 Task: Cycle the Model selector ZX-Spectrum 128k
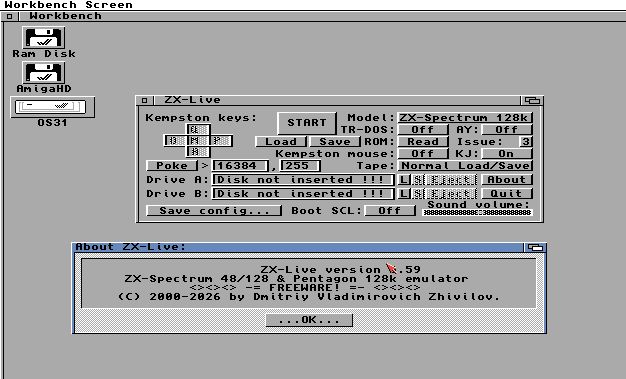[x=465, y=118]
